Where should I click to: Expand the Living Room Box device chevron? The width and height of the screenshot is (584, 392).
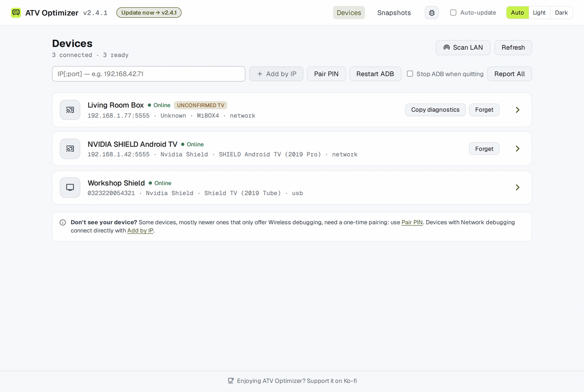click(x=517, y=110)
